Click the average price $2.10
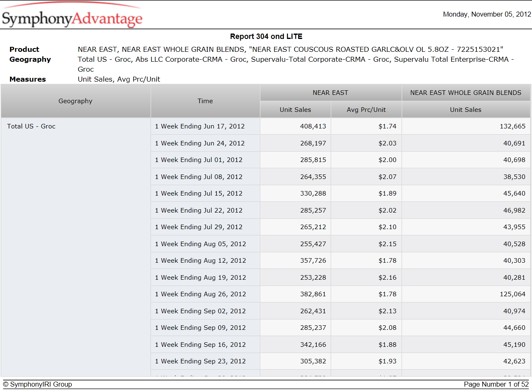The width and height of the screenshot is (532, 392). [387, 227]
